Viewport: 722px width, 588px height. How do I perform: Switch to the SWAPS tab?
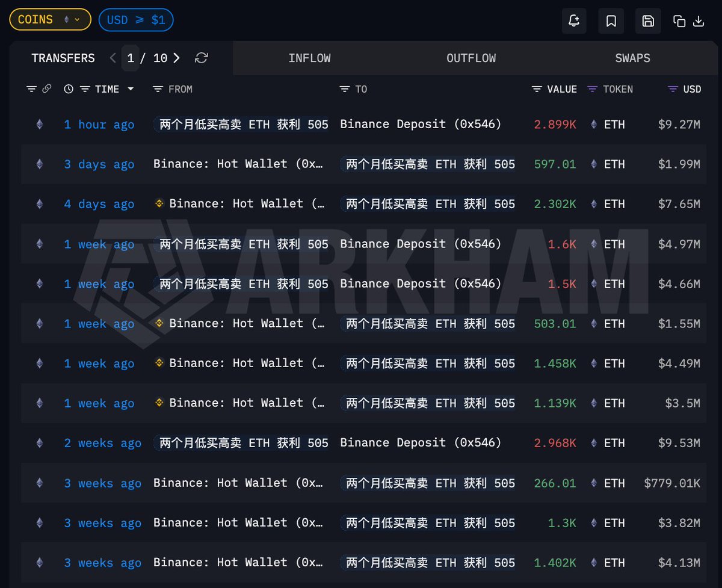point(632,58)
